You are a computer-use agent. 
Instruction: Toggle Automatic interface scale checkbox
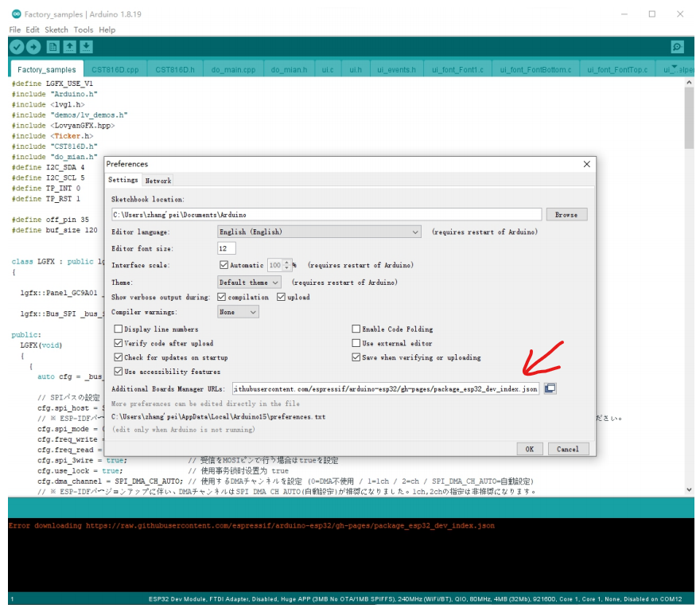click(224, 265)
